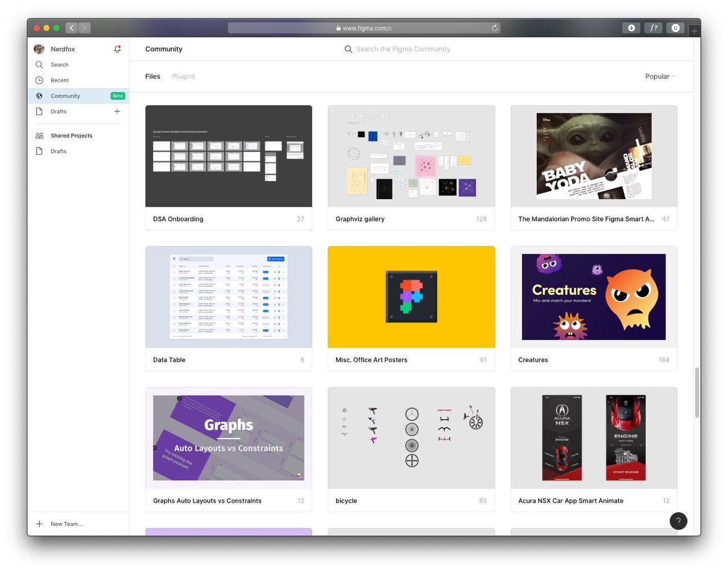Open the top Drafts sidebar item
This screenshot has width=728, height=572.
click(78, 112)
